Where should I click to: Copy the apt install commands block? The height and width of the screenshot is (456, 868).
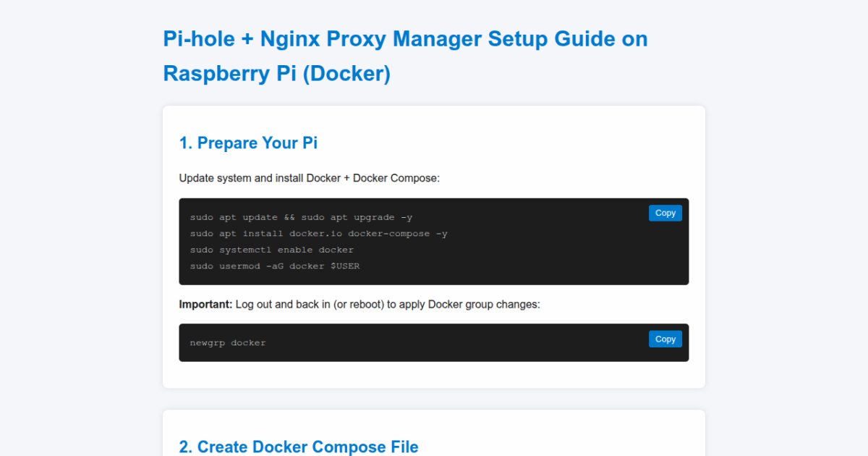(x=665, y=213)
